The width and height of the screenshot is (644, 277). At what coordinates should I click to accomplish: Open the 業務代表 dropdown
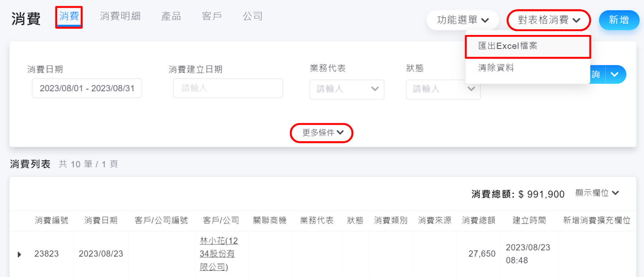tap(347, 89)
